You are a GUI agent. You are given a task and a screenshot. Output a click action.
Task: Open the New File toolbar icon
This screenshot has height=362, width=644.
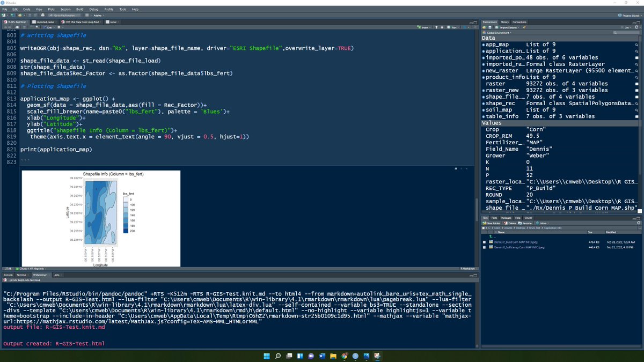(3, 15)
